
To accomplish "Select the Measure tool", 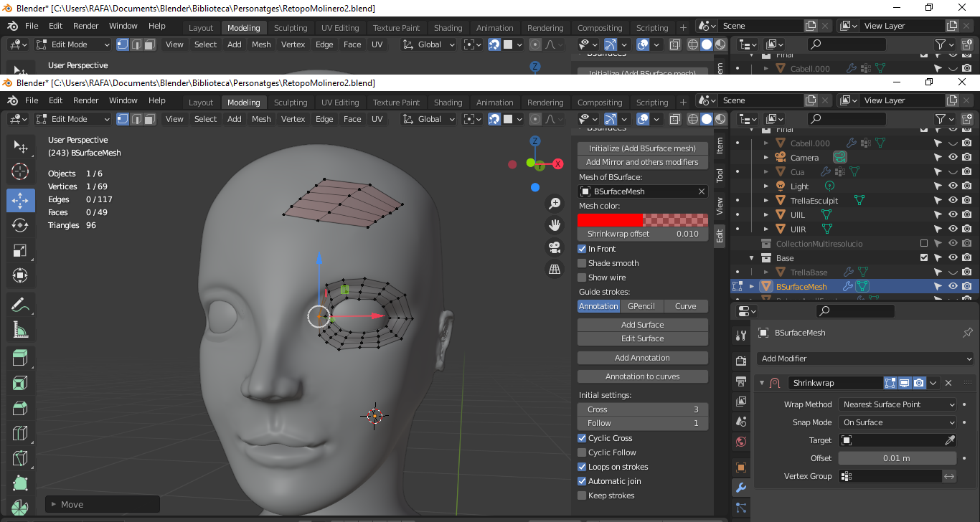I will 20,330.
